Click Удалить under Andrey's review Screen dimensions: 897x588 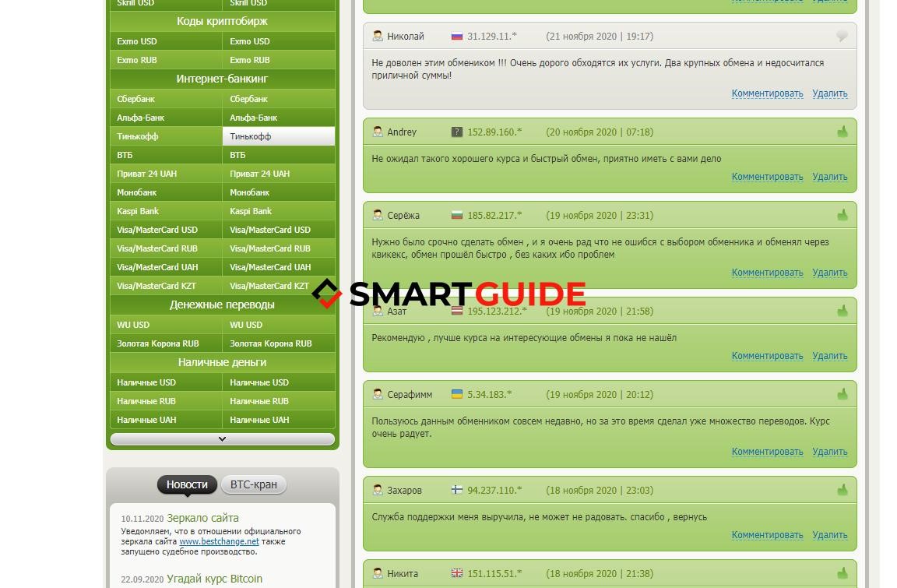[830, 177]
